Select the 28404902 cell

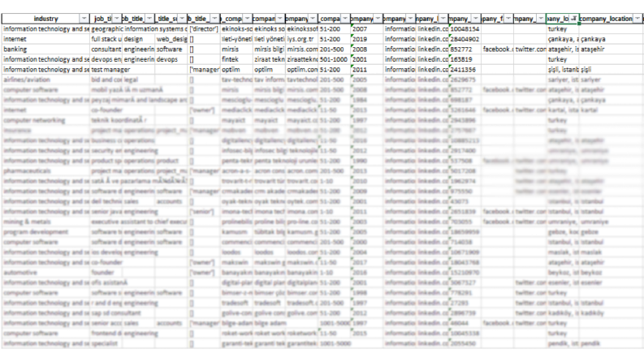(465, 39)
